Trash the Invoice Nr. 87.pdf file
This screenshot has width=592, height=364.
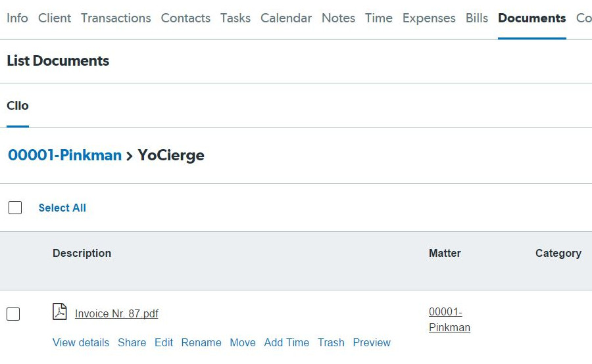tap(331, 342)
